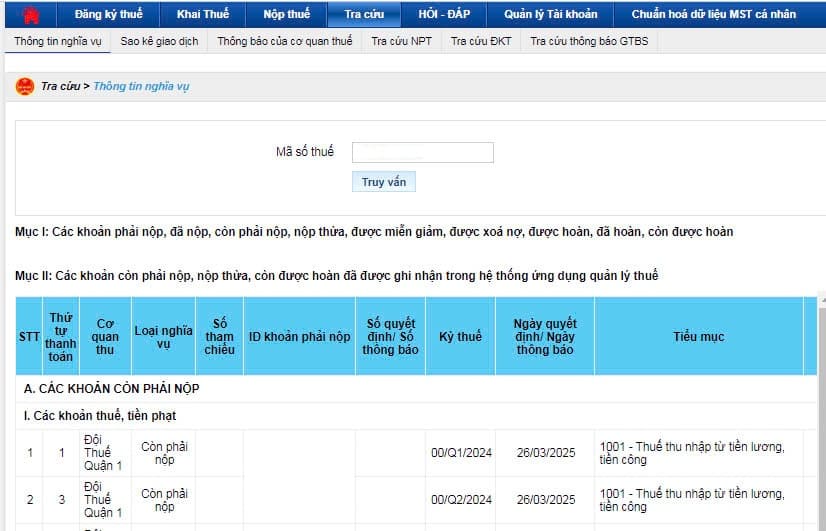Click Tra cứu in the breadcrumb
The image size is (826, 531).
point(60,86)
